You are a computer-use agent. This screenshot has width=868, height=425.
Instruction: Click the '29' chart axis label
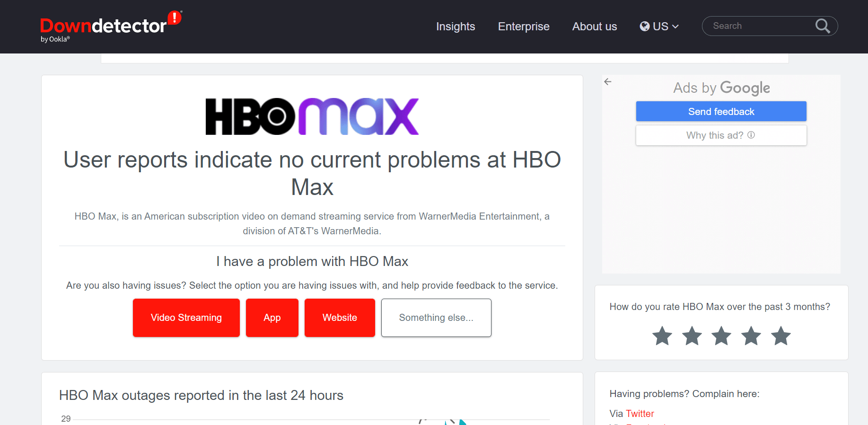point(66,419)
